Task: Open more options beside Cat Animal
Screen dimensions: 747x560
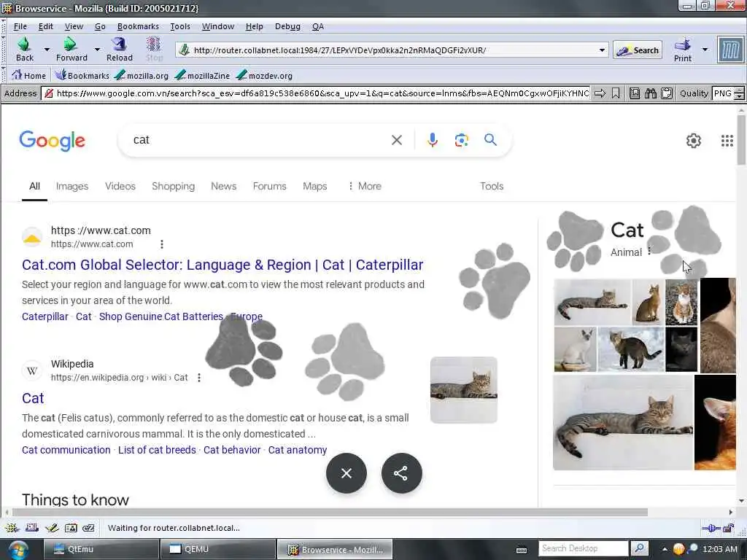Action: (649, 252)
